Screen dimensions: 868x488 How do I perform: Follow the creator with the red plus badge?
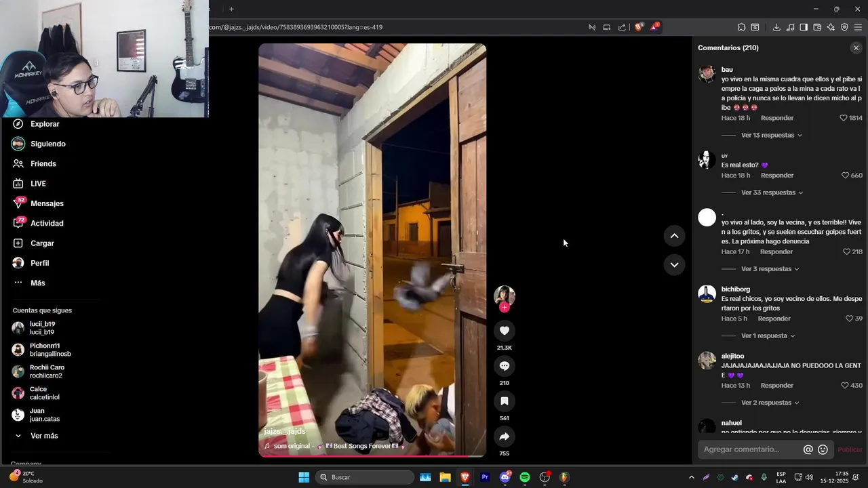point(505,307)
